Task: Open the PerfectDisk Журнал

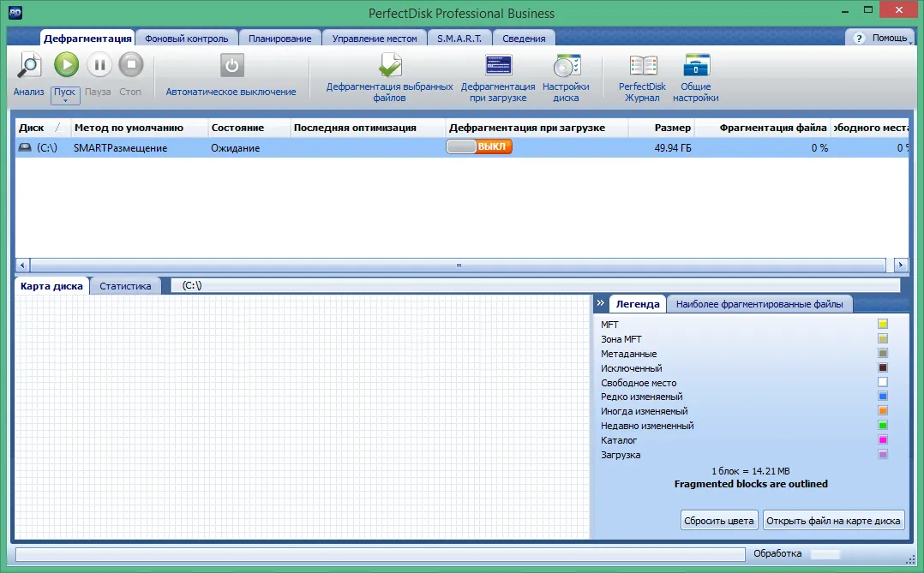Action: (x=643, y=65)
